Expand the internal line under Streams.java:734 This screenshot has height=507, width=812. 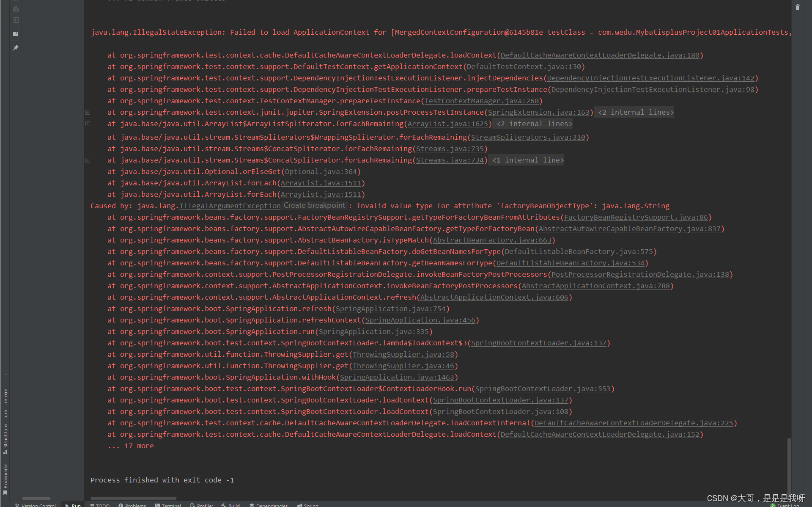pyautogui.click(x=88, y=160)
